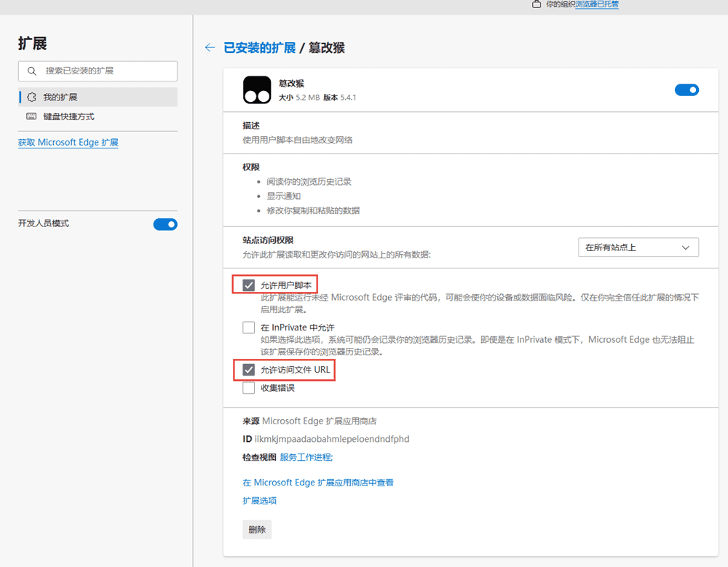Viewport: 728px width, 567px height.
Task: Click the briefcase icon at the top
Action: point(537,4)
